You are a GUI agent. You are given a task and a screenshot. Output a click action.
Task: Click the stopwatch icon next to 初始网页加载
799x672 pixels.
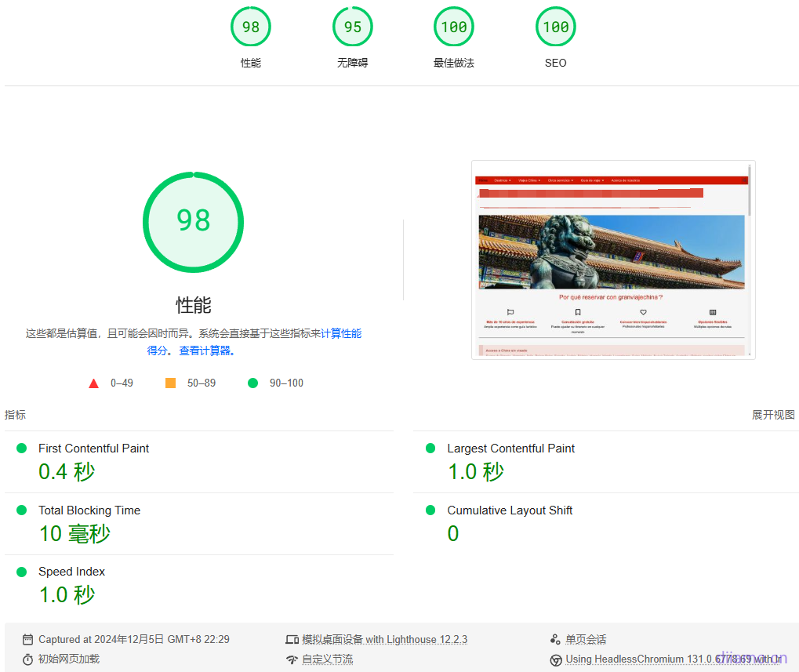tap(28, 659)
